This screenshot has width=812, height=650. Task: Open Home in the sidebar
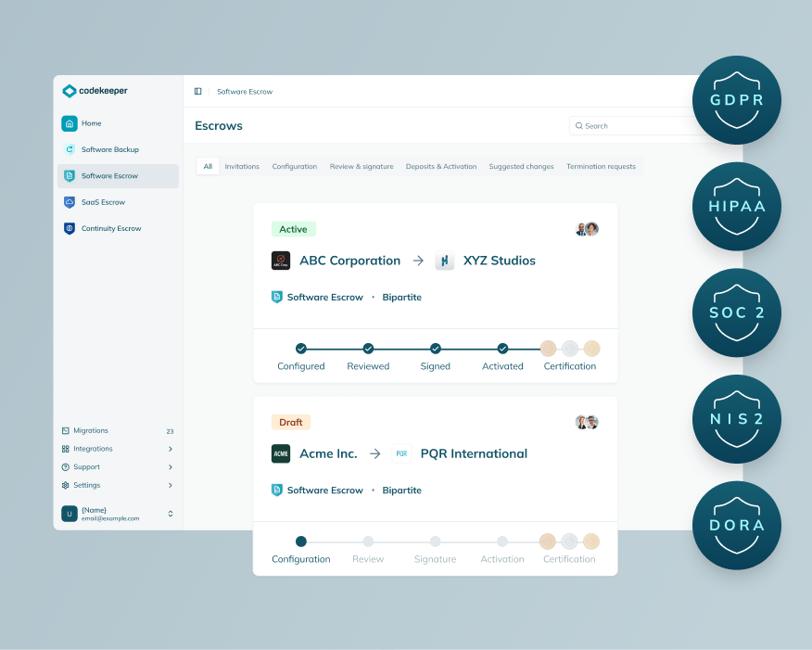[118, 123]
